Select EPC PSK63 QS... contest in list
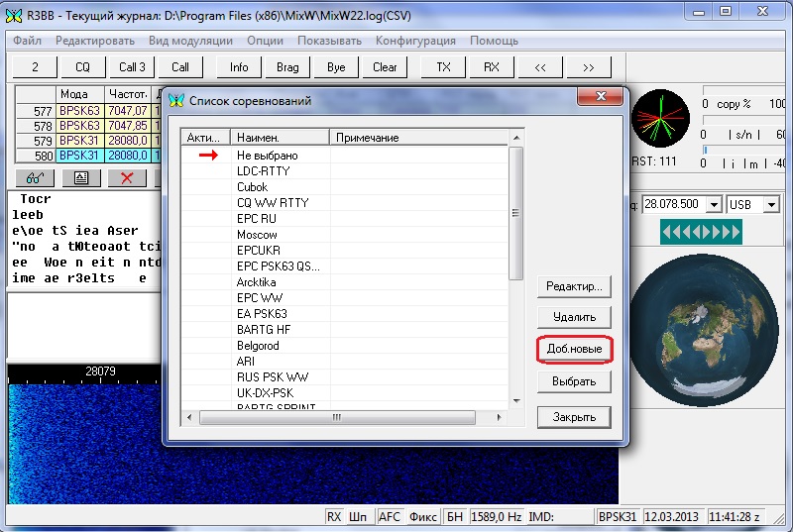Screen dimensions: 793x532 [279, 266]
